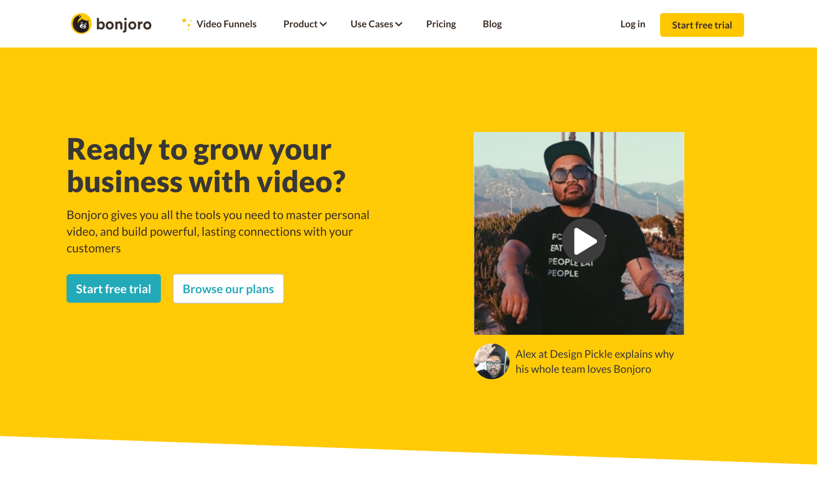Click the man's sunglasses in the video thumbnail
This screenshot has height=504, width=817.
570,174
